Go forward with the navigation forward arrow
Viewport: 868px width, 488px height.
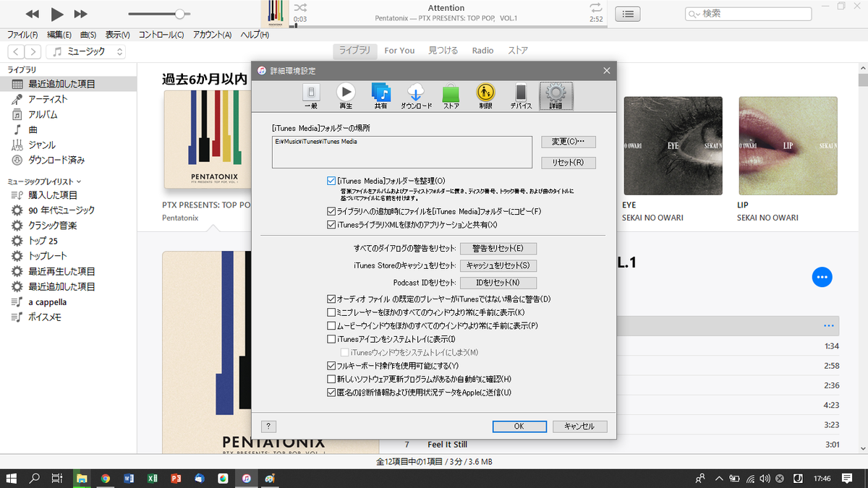tap(33, 51)
